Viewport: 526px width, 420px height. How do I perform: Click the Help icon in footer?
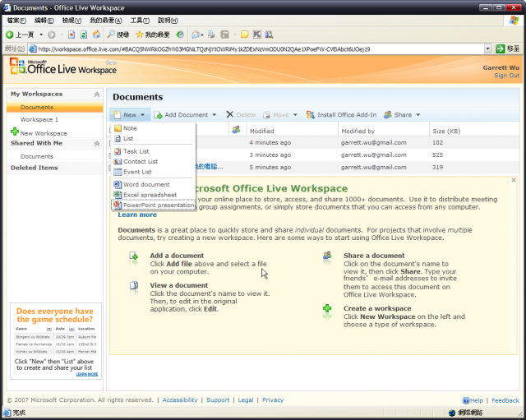(466, 400)
